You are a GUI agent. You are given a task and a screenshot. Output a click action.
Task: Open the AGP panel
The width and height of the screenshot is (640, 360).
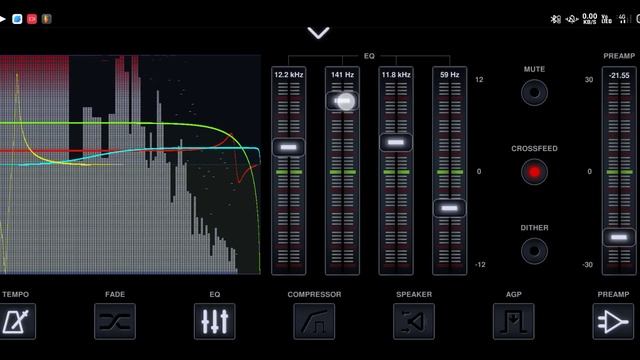(513, 321)
